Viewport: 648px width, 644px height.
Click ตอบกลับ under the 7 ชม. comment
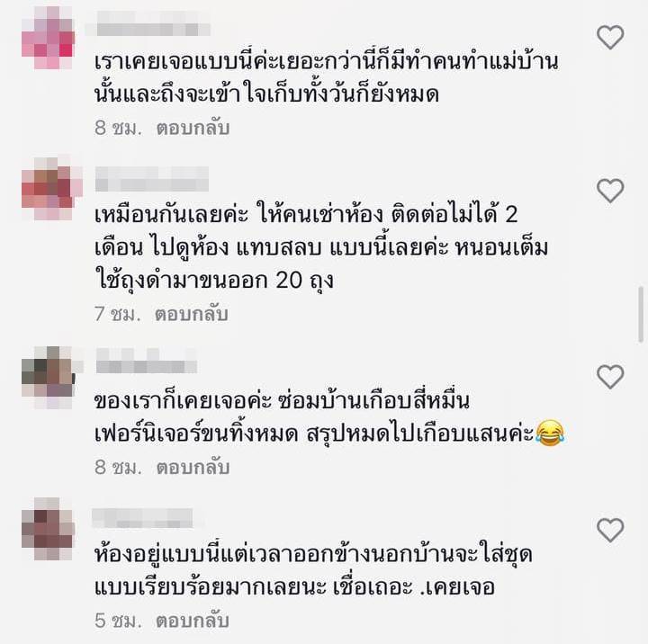point(192,314)
